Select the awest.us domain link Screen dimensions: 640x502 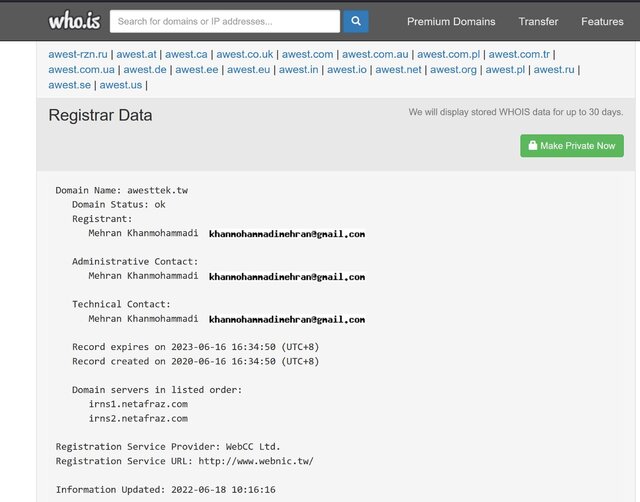click(x=120, y=85)
